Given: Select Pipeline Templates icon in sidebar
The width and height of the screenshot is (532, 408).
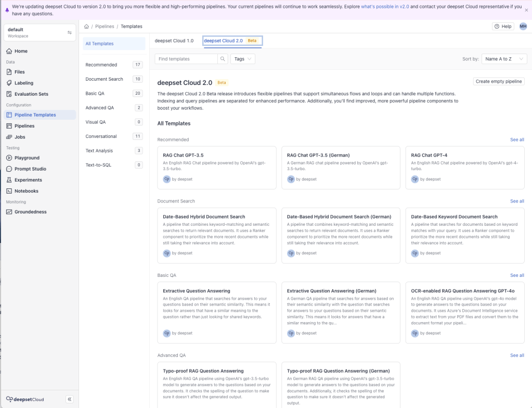Looking at the screenshot, I should [x=9, y=114].
